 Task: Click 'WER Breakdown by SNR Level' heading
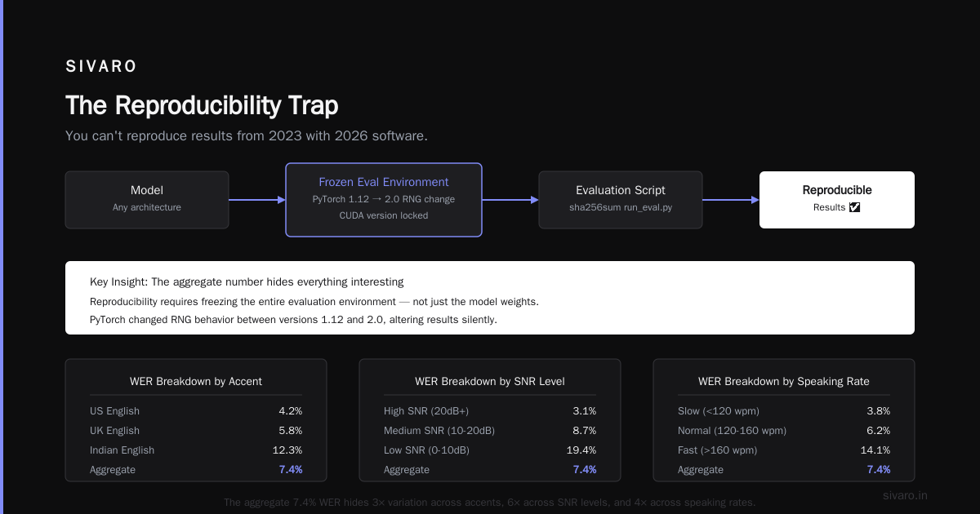tap(490, 381)
